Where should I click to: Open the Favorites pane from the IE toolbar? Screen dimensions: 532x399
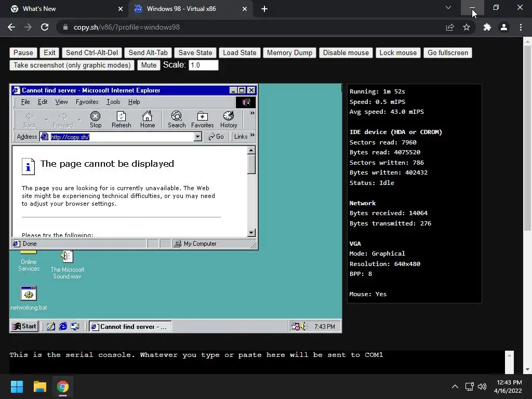pyautogui.click(x=202, y=119)
